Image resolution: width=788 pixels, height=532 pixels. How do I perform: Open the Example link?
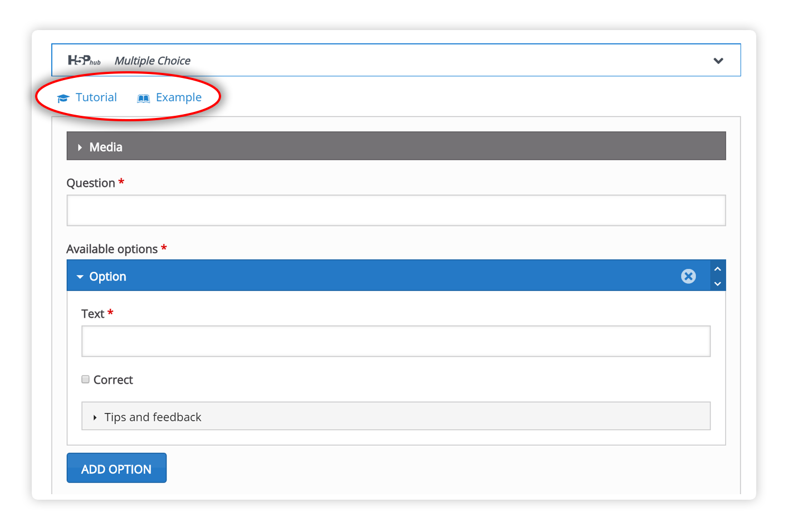click(179, 97)
